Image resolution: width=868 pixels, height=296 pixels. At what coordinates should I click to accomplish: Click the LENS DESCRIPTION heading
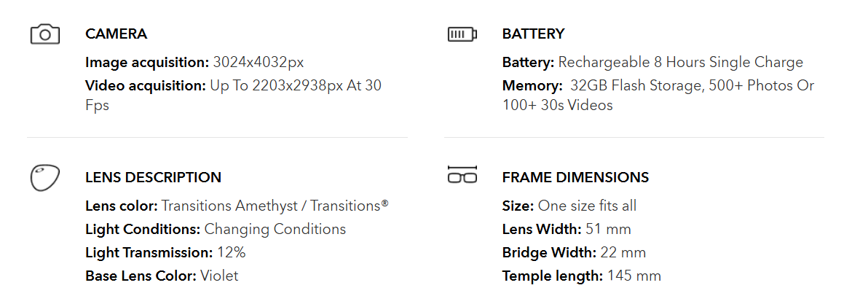tap(153, 177)
